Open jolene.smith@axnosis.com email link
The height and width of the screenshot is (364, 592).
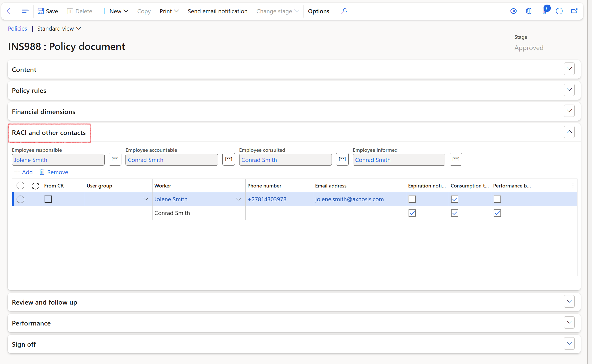coord(349,199)
